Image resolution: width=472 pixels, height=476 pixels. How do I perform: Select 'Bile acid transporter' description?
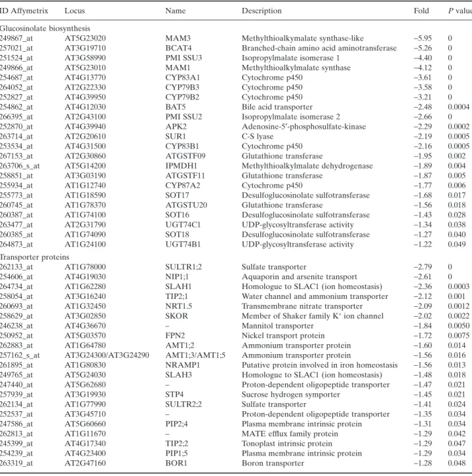coord(277,107)
